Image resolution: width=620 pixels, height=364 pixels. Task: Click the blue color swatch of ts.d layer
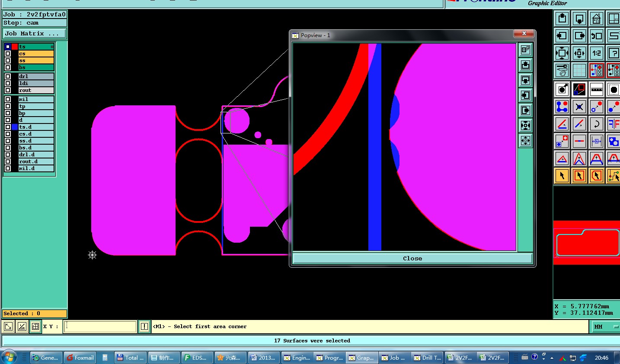(x=15, y=127)
